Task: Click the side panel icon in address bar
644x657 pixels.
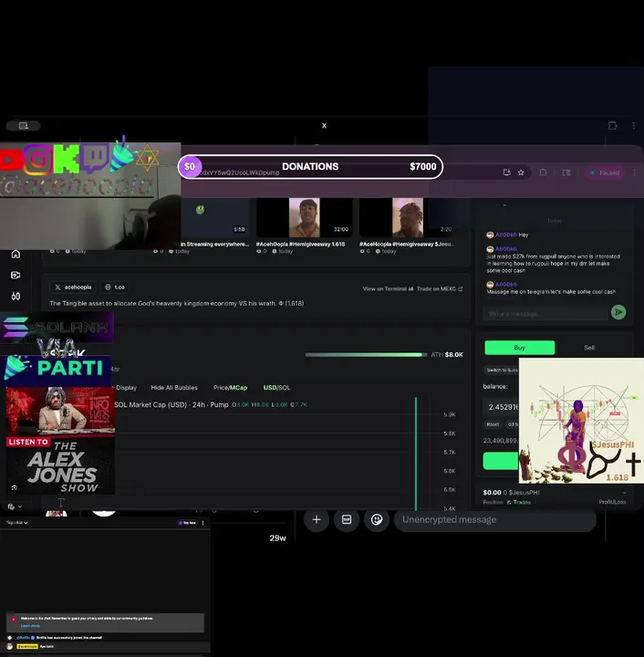Action: click(566, 172)
